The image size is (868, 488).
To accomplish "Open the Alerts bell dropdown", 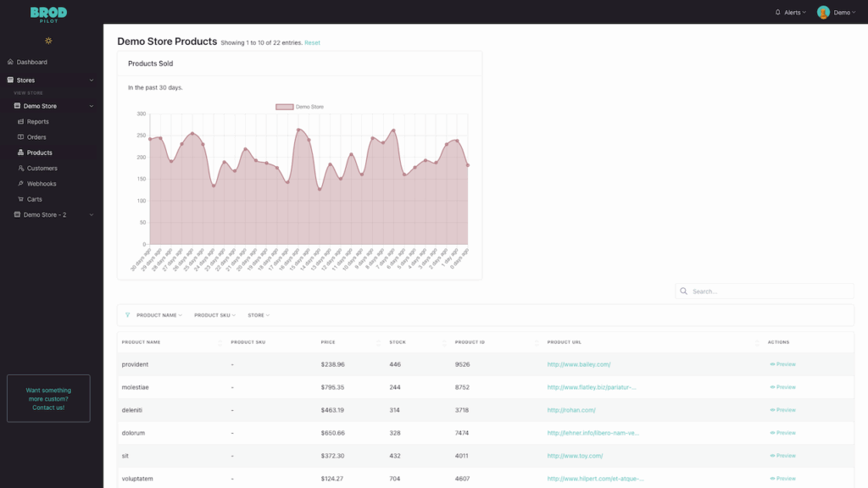I will pyautogui.click(x=790, y=13).
